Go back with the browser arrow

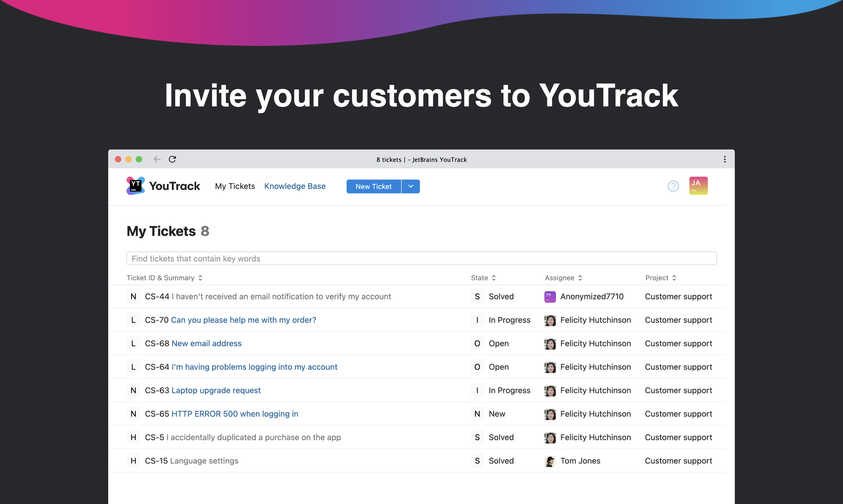click(157, 159)
